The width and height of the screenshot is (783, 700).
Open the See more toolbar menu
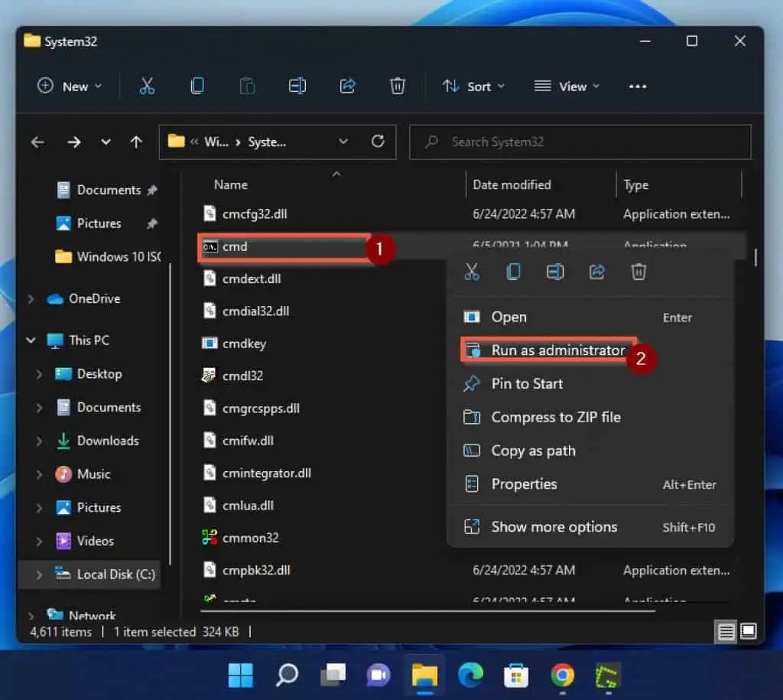coord(638,86)
